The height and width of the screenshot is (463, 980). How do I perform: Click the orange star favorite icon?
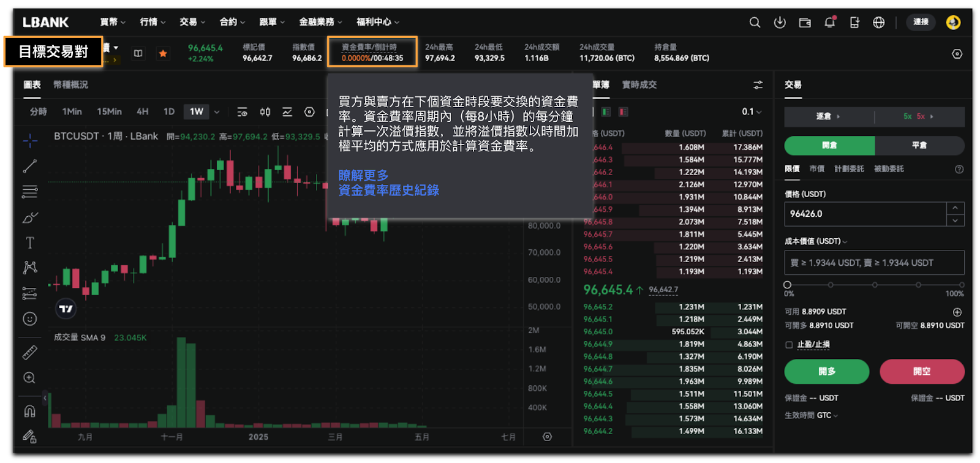coord(163,54)
